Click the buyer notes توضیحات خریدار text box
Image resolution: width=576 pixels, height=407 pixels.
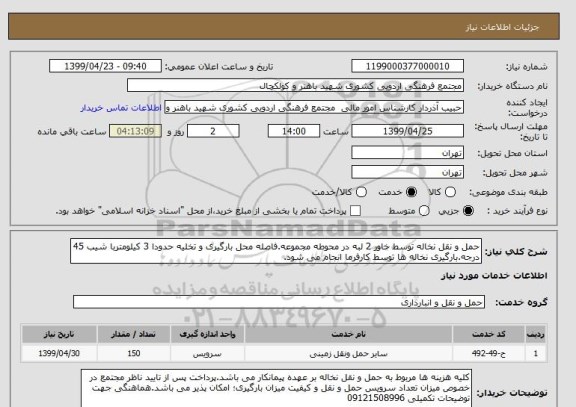point(276,389)
